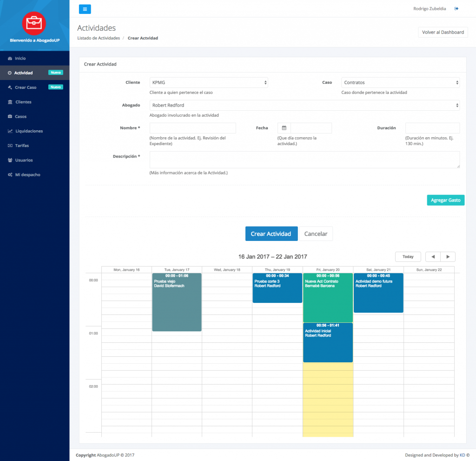Viewport: 476px width, 461px height.
Task: Click the Nuevo badge beside Crear Caso
Action: 56,87
